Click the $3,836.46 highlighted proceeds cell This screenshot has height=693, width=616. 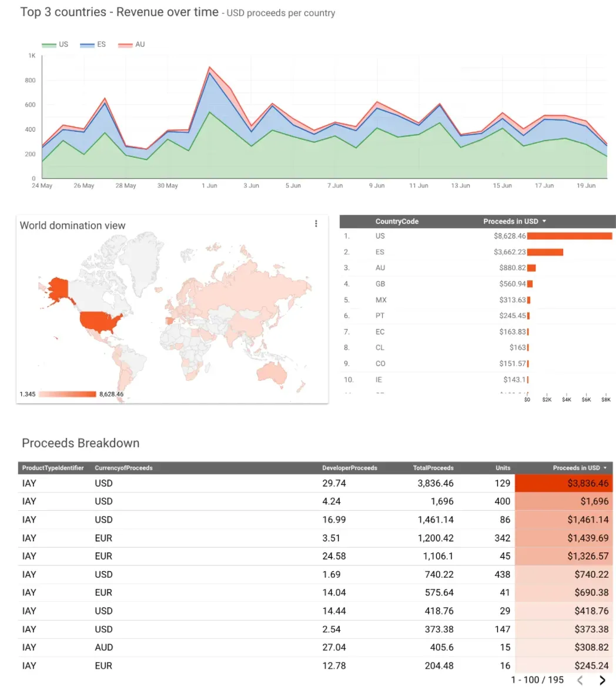pyautogui.click(x=564, y=483)
